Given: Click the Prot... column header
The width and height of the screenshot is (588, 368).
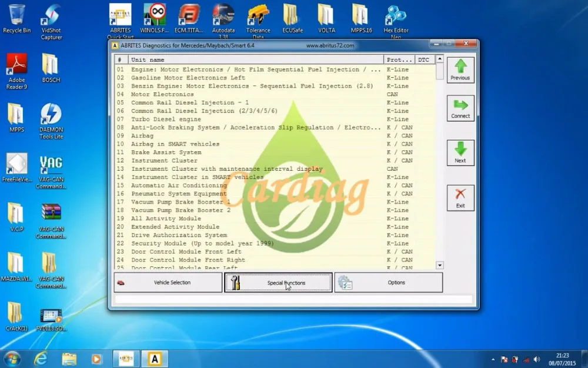Looking at the screenshot, I should click(x=399, y=59).
